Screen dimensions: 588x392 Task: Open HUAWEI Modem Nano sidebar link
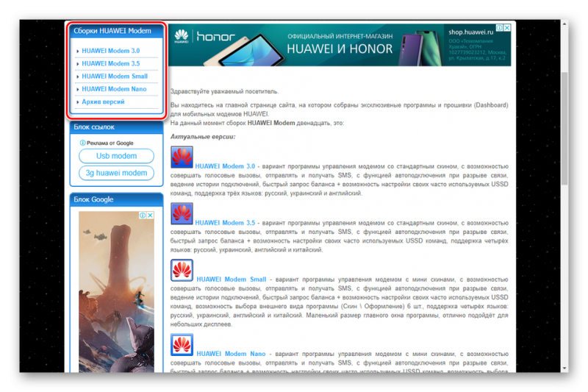(x=114, y=89)
